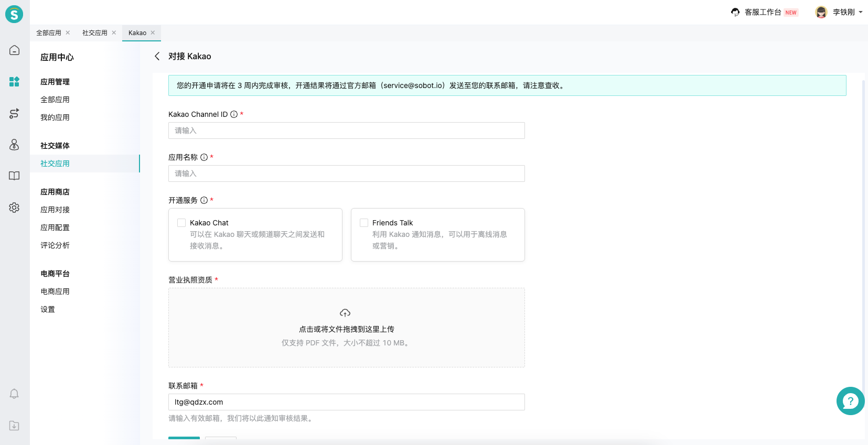
Task: Check the Friends Talk checkbox
Action: click(x=364, y=223)
